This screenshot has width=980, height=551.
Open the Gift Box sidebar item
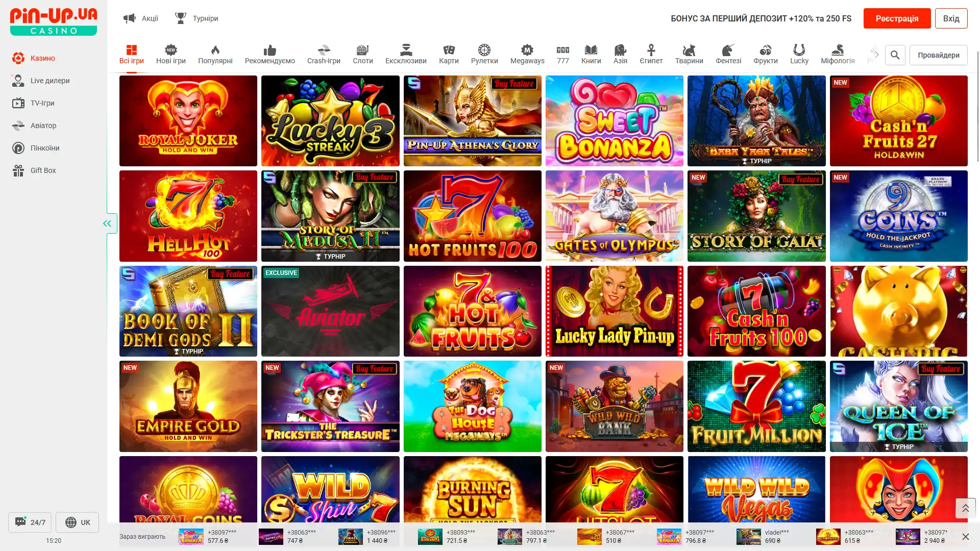click(x=43, y=170)
